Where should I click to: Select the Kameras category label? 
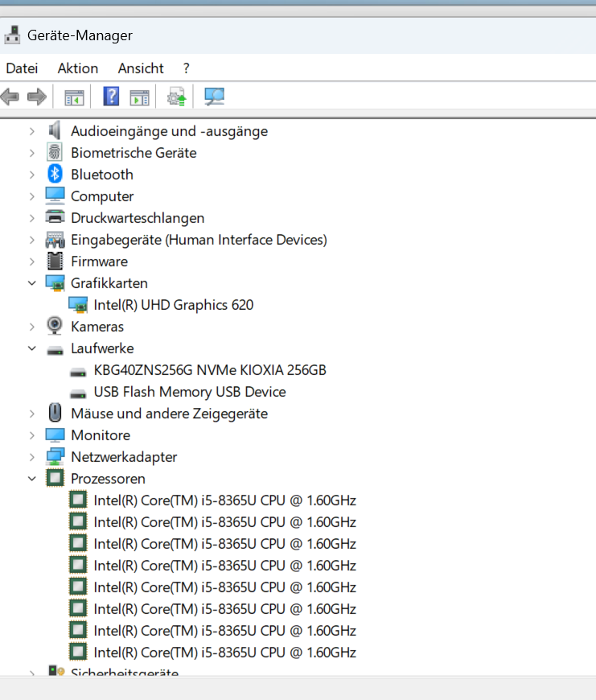coord(97,327)
